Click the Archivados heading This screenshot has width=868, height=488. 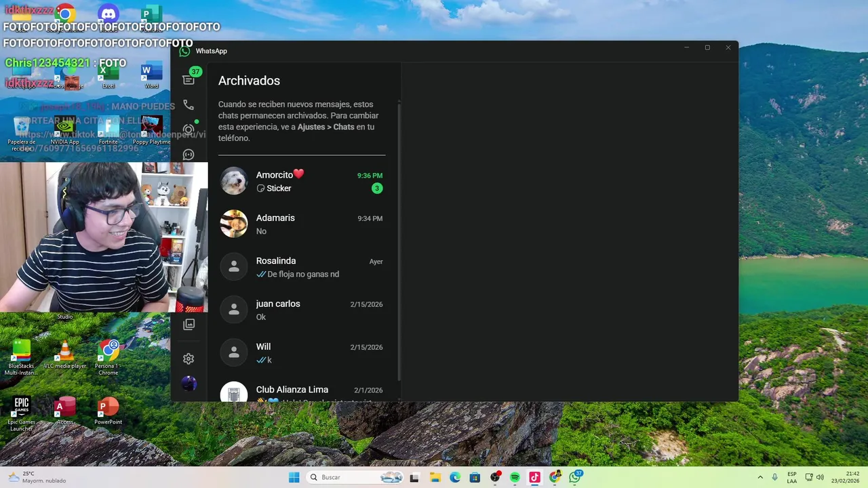pyautogui.click(x=249, y=81)
